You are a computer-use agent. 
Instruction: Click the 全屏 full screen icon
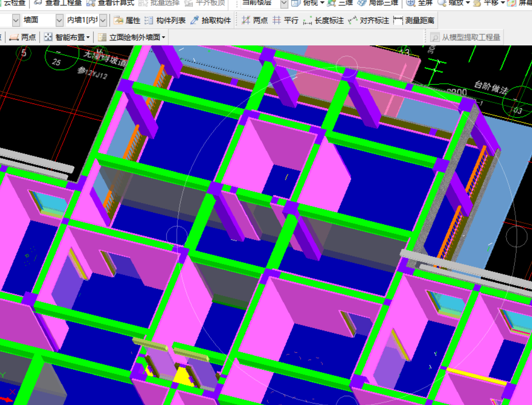click(x=411, y=3)
